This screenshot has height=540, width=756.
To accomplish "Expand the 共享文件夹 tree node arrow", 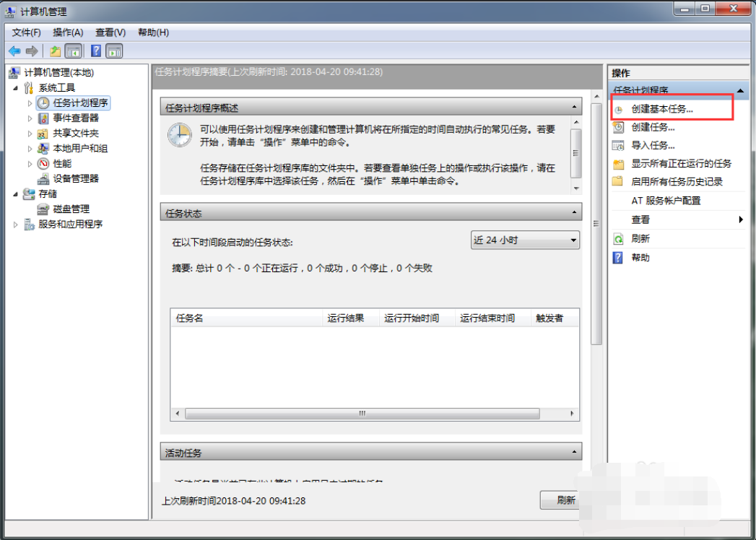I will pos(30,134).
